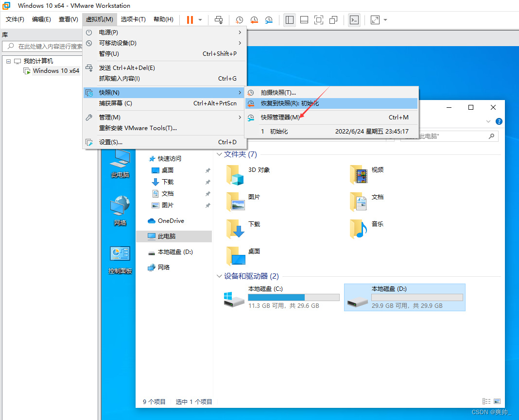519x420 pixels.
Task: Choose 恢复到快照(R): 初始化
Action: 331,103
